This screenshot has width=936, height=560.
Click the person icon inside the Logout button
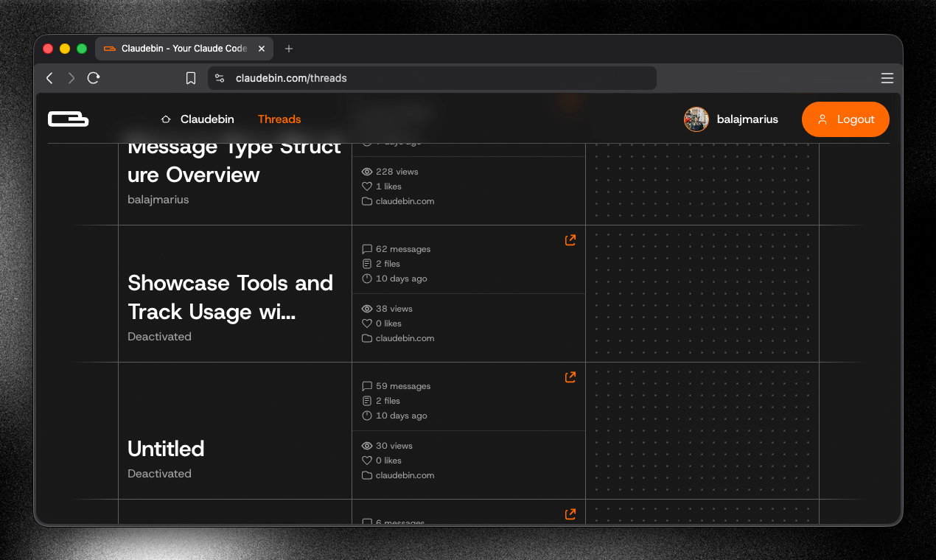(x=824, y=119)
